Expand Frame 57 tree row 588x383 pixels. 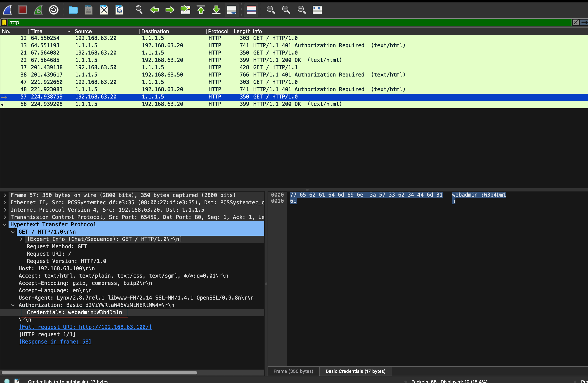pos(5,195)
